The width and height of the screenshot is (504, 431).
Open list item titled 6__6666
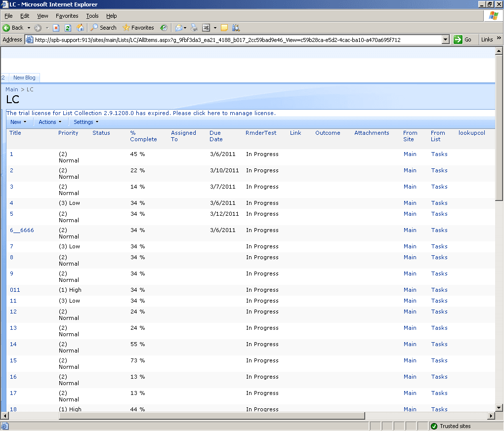click(22, 230)
